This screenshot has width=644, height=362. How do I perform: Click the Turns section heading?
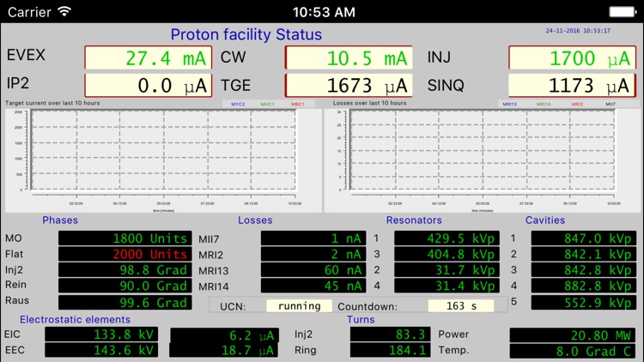pos(361,319)
